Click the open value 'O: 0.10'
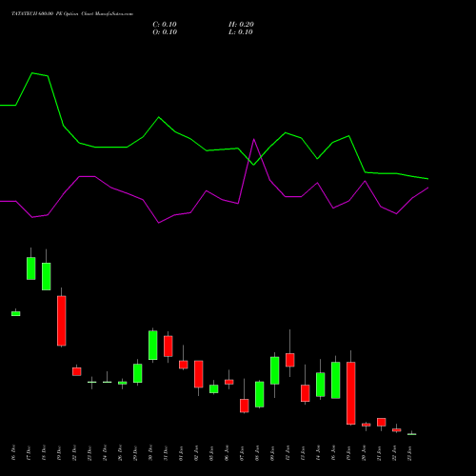The image size is (476, 476). [165, 32]
